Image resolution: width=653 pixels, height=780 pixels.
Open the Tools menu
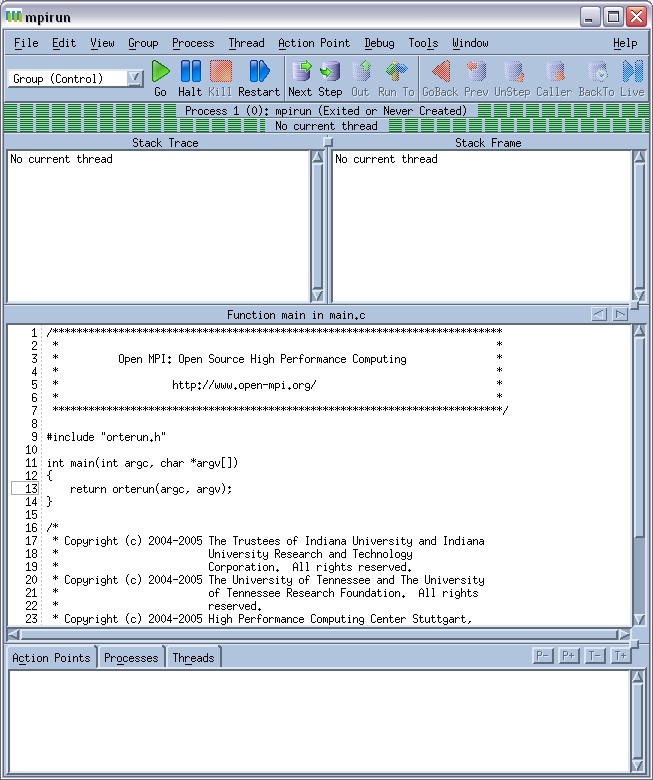[423, 43]
